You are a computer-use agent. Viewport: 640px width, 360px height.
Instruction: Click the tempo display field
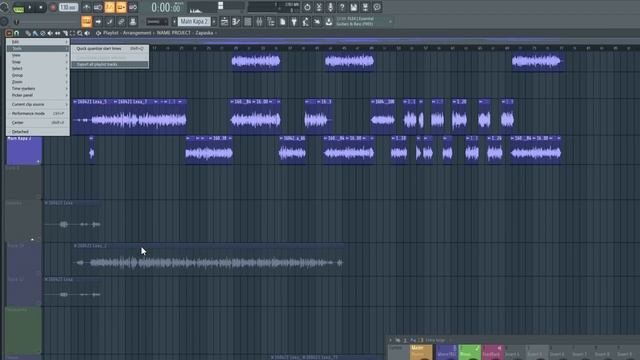point(68,7)
